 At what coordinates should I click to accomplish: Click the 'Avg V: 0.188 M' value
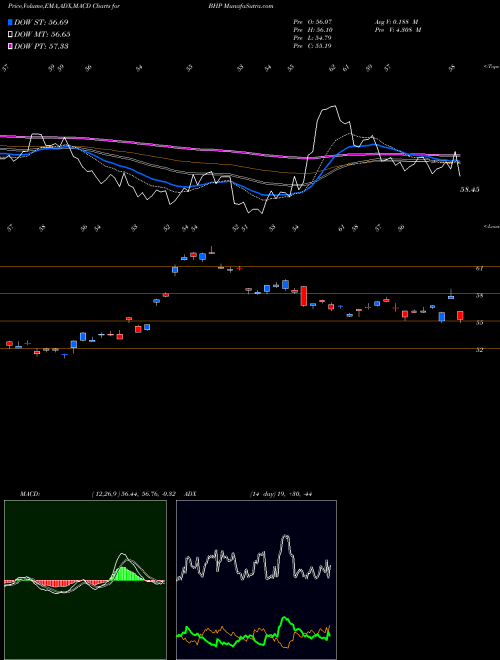click(395, 22)
